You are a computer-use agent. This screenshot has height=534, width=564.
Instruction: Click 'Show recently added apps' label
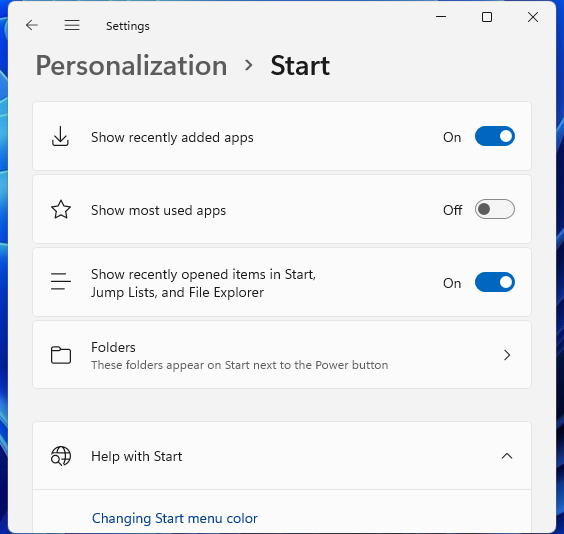click(172, 137)
